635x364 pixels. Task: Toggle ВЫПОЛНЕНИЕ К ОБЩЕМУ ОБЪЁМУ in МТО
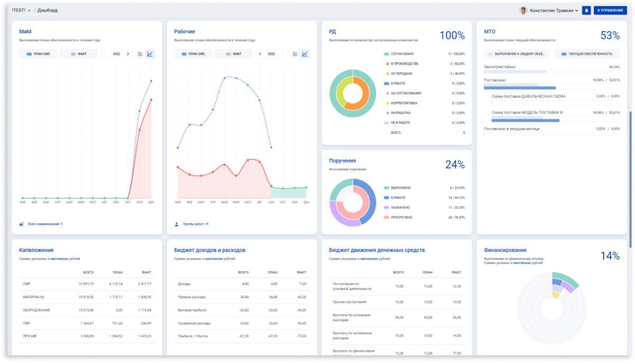(516, 54)
